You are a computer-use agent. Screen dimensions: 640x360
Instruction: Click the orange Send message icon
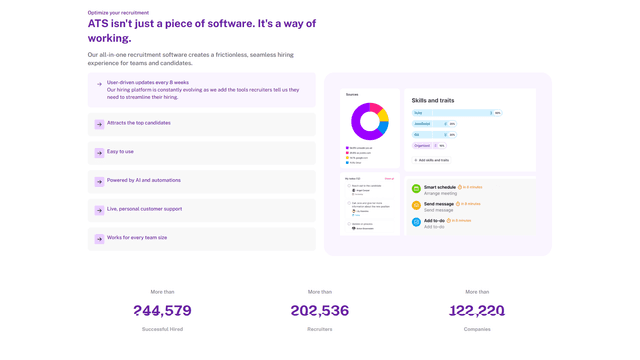(416, 205)
